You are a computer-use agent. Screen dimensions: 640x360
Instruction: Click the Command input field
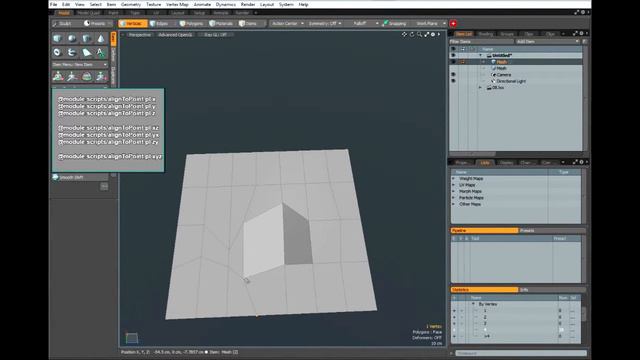pyautogui.click(x=521, y=353)
